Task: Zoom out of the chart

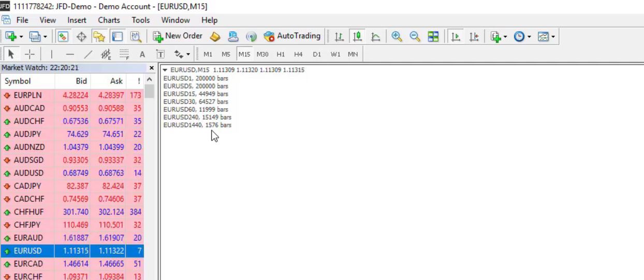Action: coord(415,36)
